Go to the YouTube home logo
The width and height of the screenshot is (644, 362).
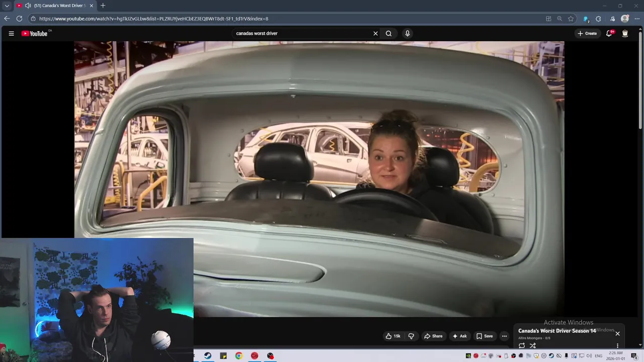(34, 34)
